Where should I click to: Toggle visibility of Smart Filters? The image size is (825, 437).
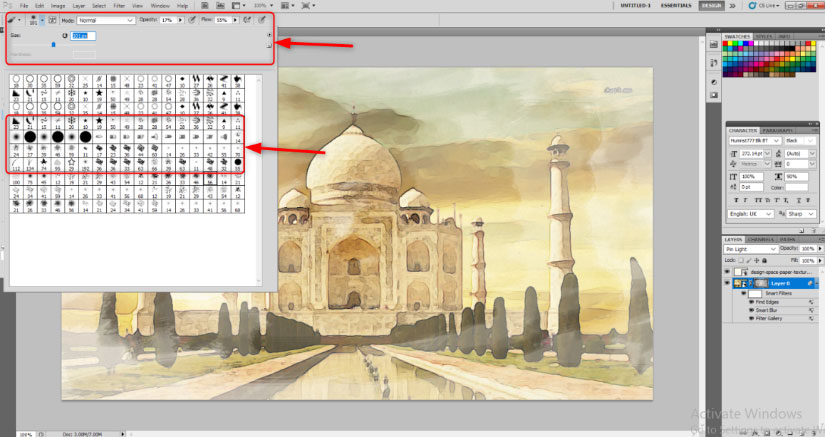pos(744,293)
